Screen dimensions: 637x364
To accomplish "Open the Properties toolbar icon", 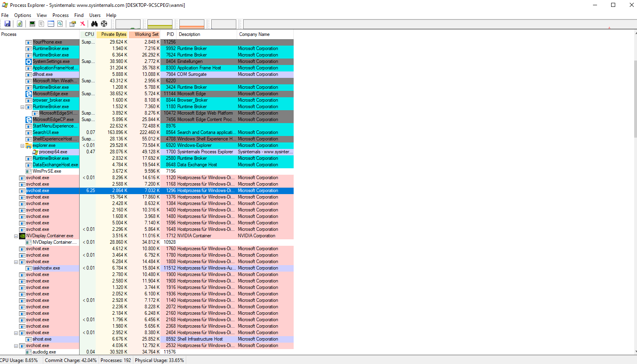I will coord(73,24).
